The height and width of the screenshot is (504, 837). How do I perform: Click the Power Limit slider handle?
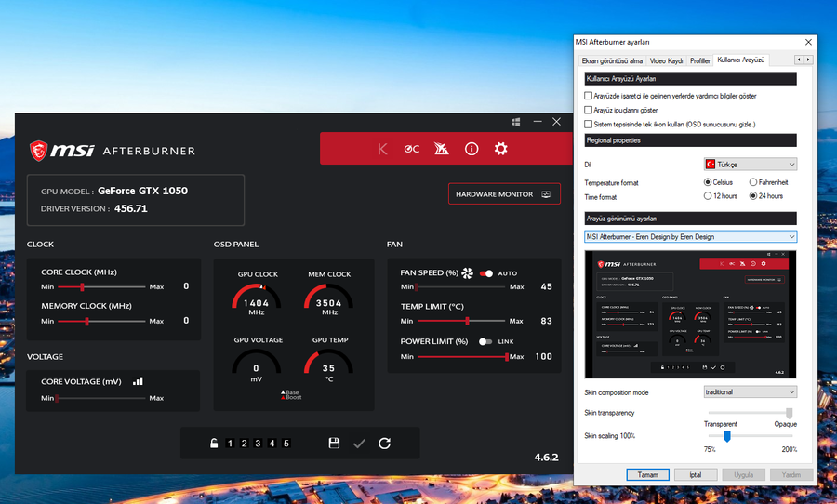click(506, 357)
